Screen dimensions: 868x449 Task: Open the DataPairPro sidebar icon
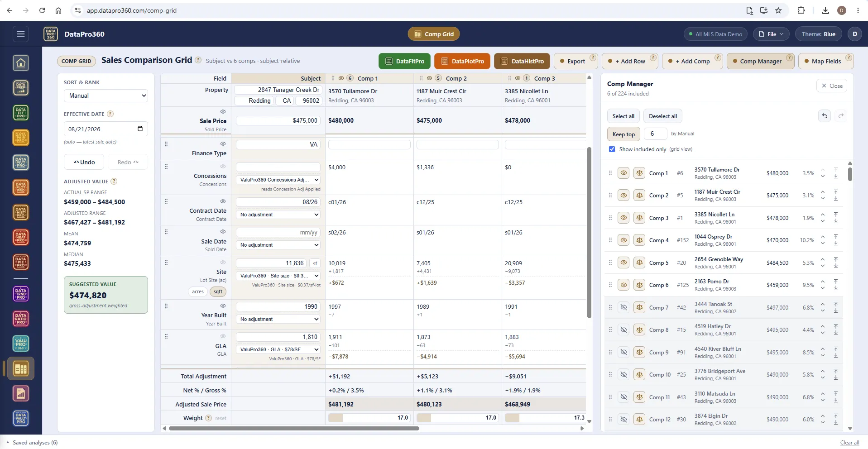coord(21,138)
